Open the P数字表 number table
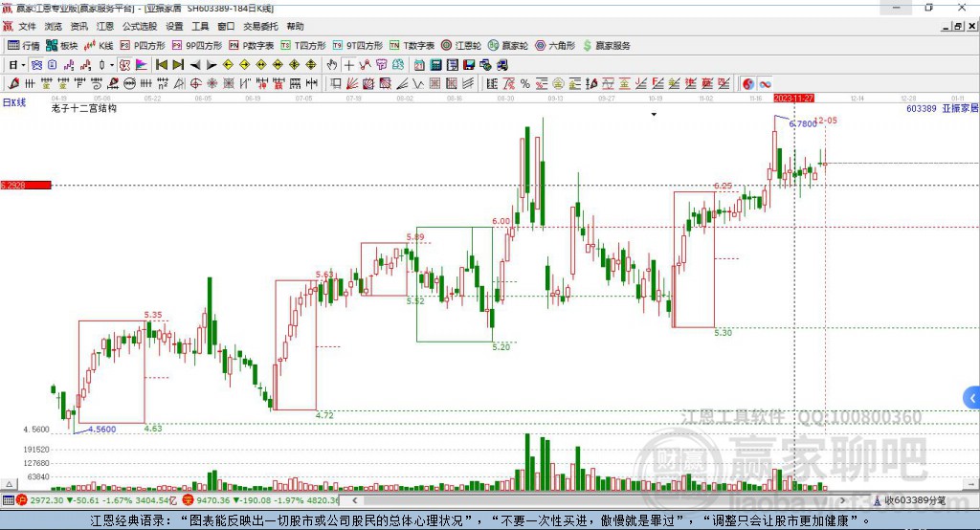980x530 pixels. (x=252, y=46)
